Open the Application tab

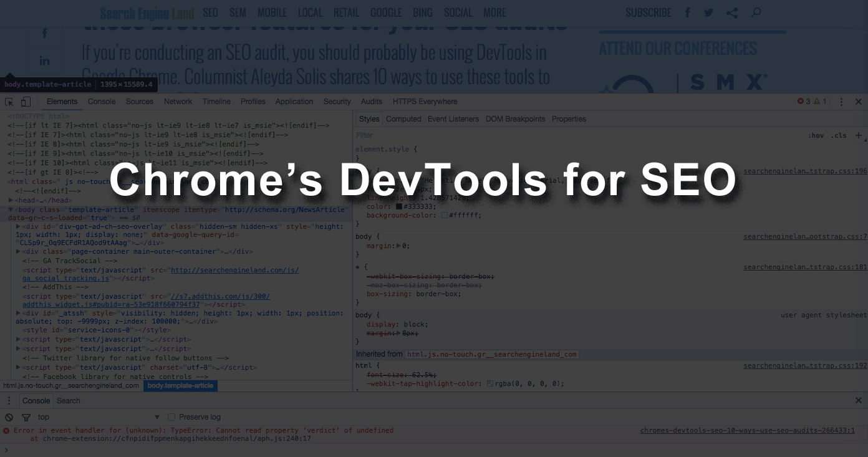[x=294, y=102]
